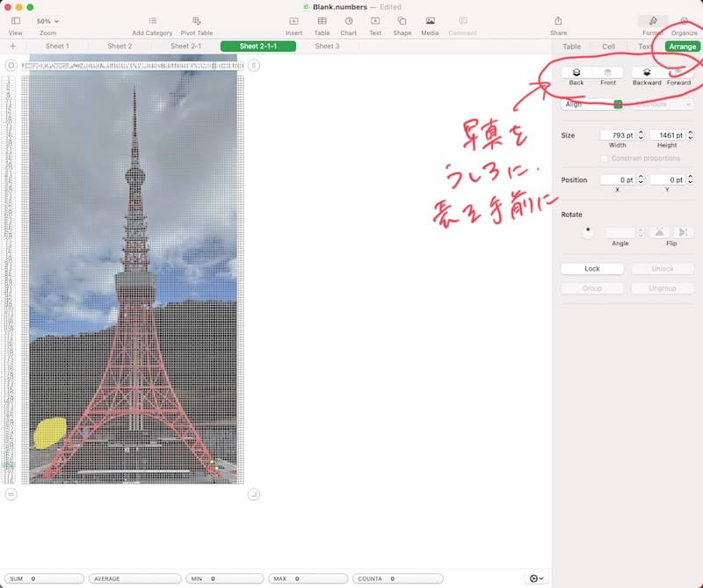This screenshot has height=588, width=703.
Task: Switch to the Sheet 3 tab
Action: 325,46
